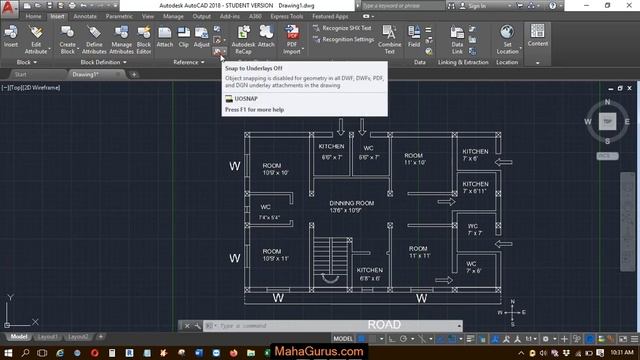Open Recognition Settings
The image size is (640, 360).
(343, 40)
